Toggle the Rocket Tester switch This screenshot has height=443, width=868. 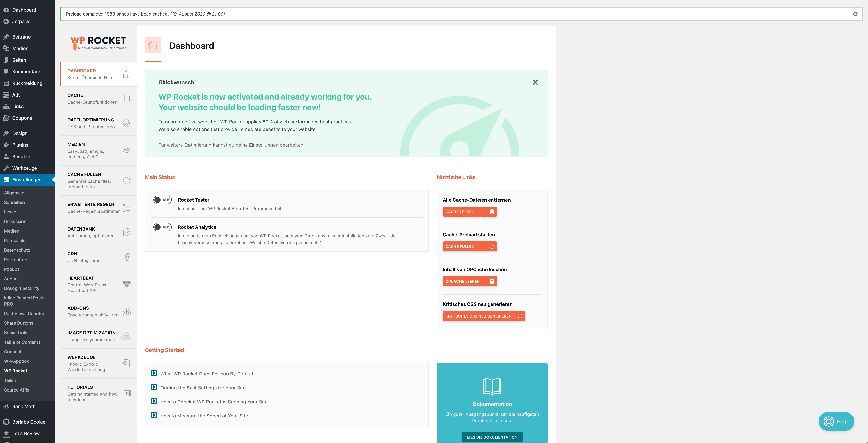point(162,200)
